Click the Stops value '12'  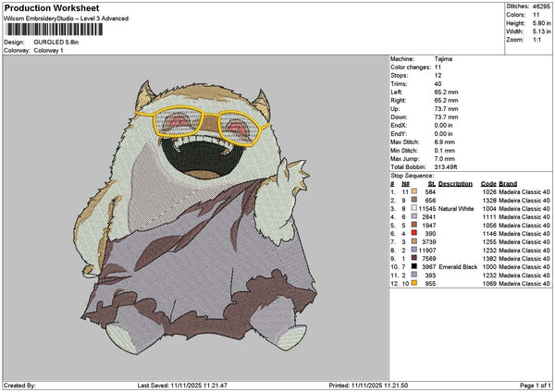coord(438,76)
